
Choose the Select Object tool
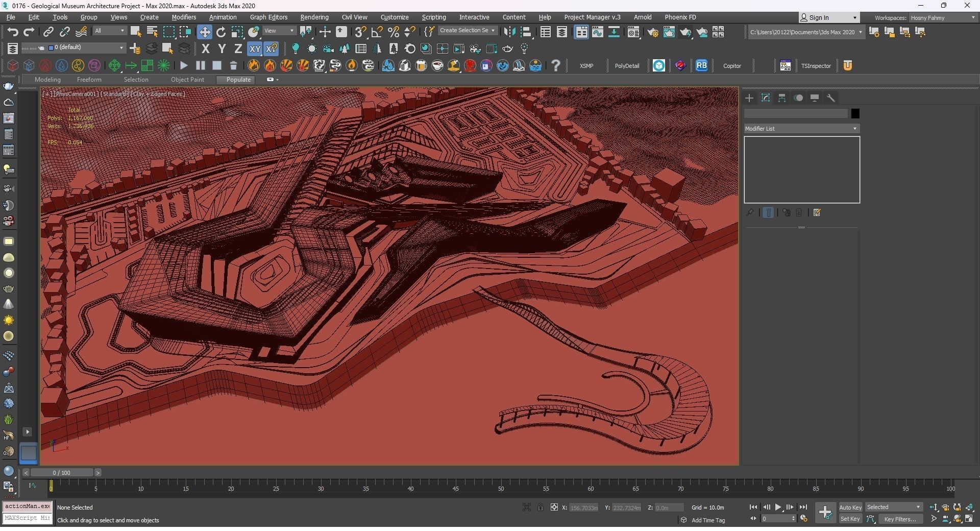click(x=136, y=32)
